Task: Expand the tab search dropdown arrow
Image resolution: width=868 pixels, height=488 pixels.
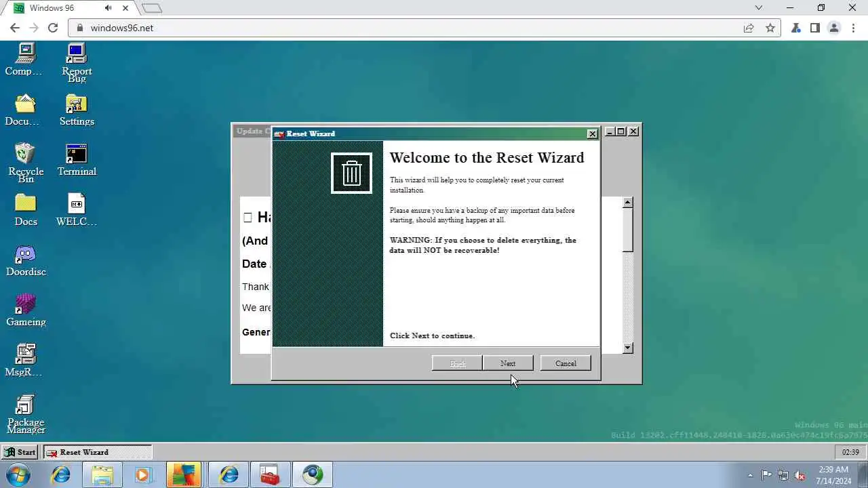Action: click(759, 8)
